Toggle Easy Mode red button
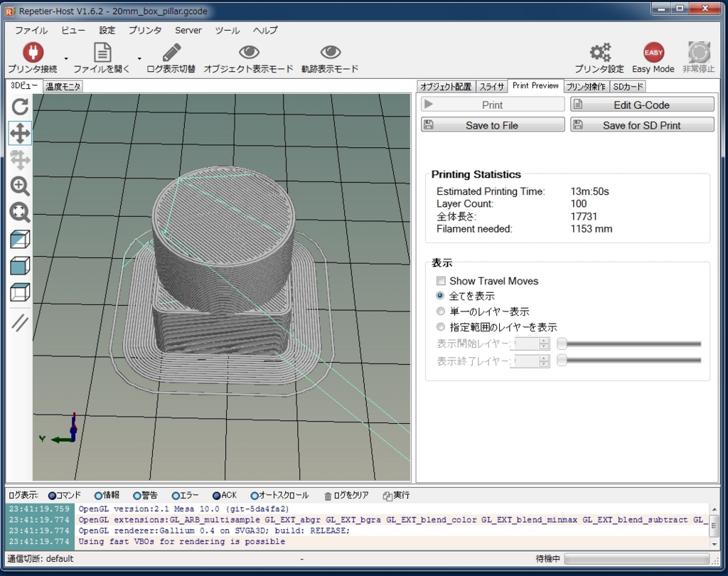This screenshot has height=576, width=728. [653, 53]
